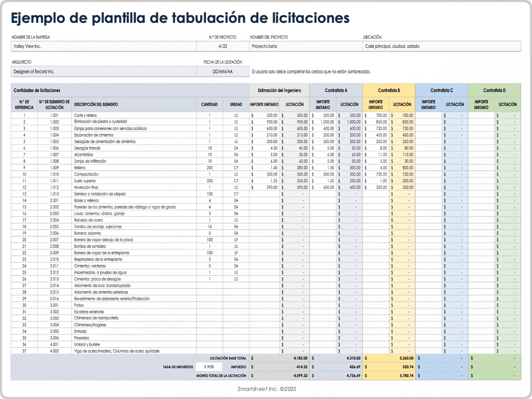Image resolution: width=532 pixels, height=399 pixels.
Task: Select bid item number 4.001
Action: (x=54, y=344)
